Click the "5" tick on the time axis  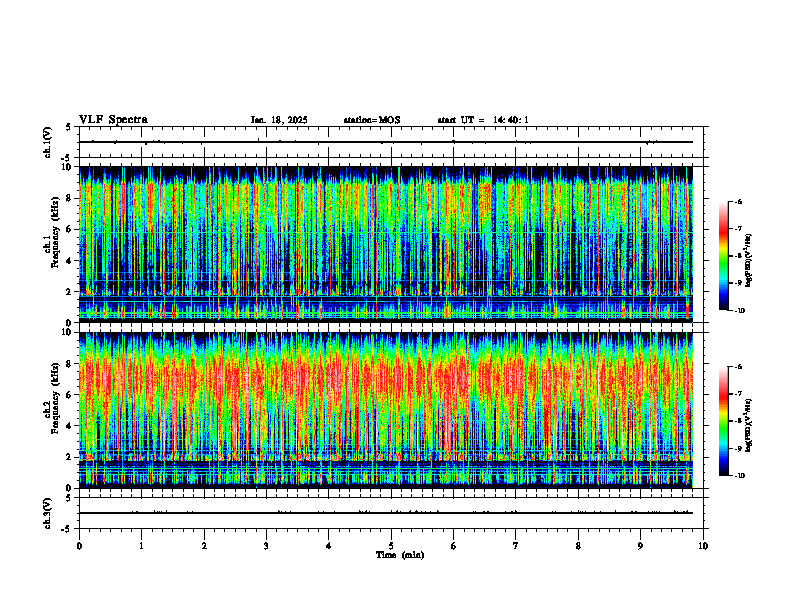391,546
